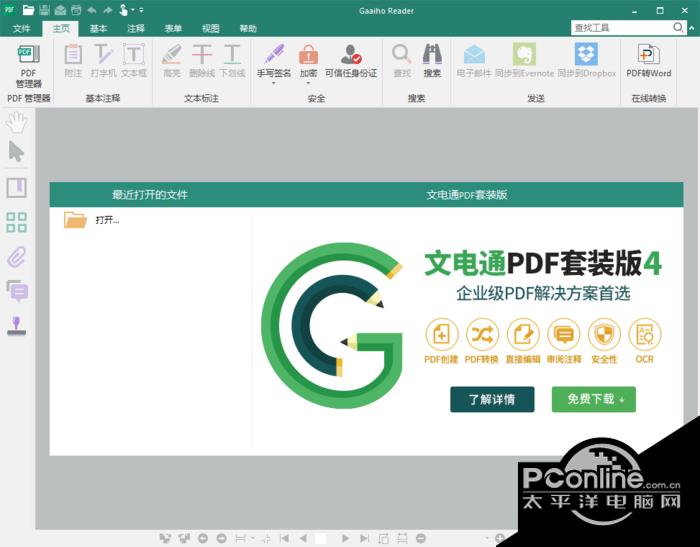
Task: Expand the 加密 dropdown arrow
Action: (x=308, y=83)
